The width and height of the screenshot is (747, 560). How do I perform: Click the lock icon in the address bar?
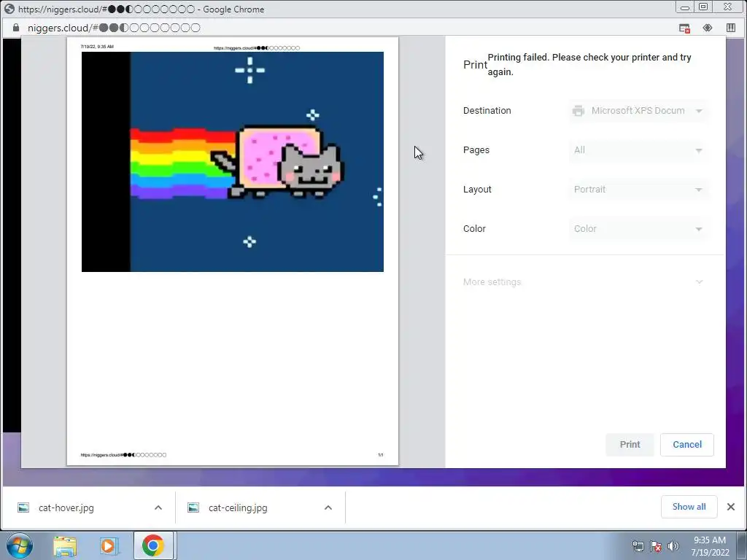16,28
